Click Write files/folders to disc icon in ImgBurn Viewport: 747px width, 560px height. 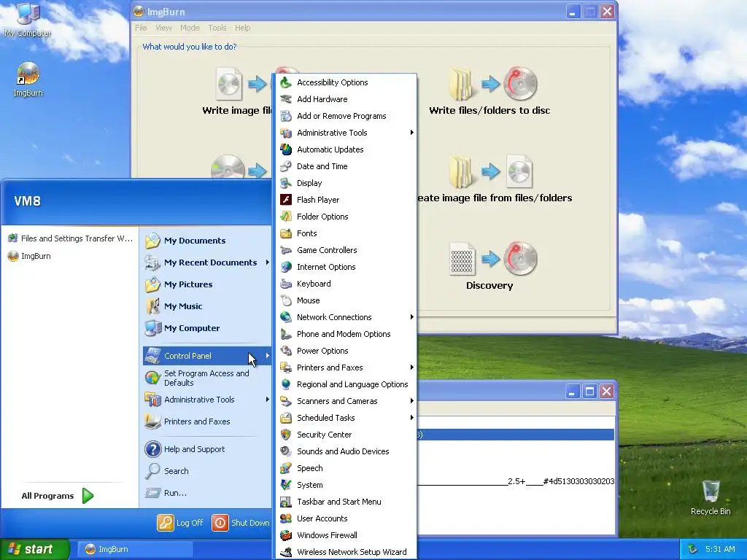pos(493,84)
